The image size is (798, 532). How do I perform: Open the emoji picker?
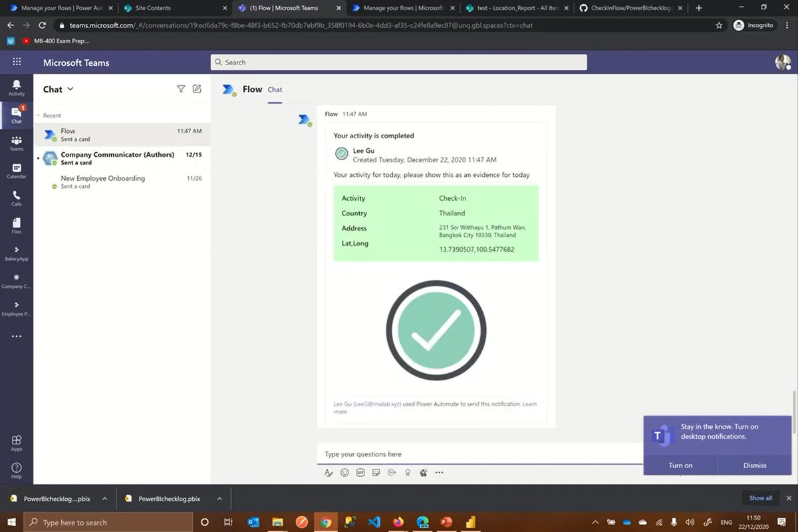(344, 472)
